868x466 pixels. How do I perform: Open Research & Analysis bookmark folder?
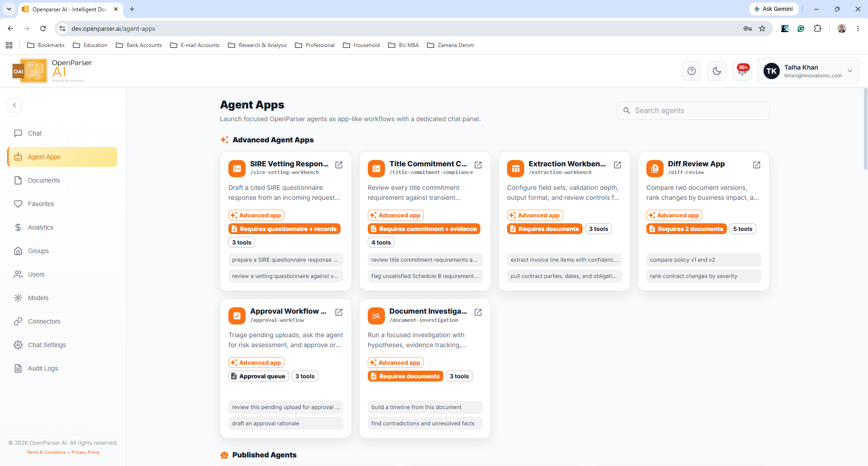tap(257, 45)
